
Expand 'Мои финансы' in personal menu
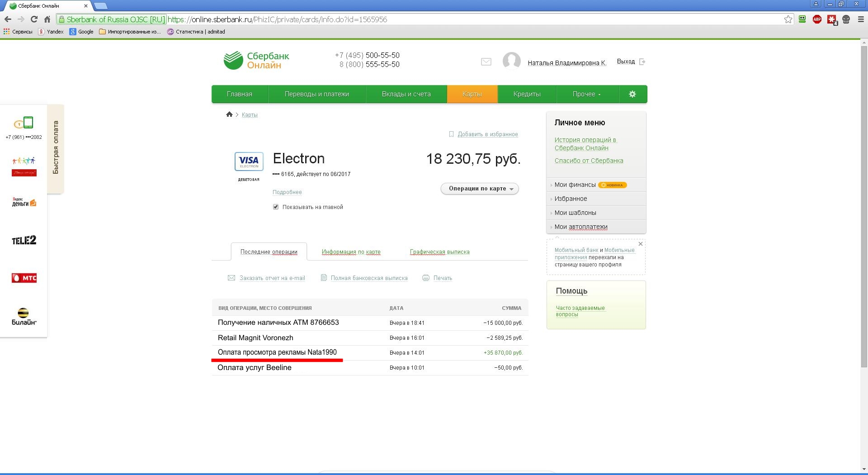tap(575, 185)
